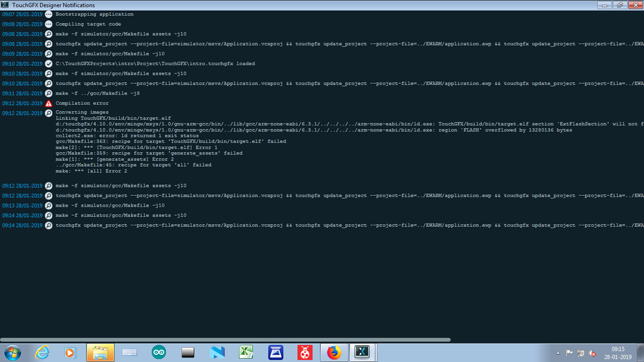This screenshot has height=362, width=644.
Task: Click the red warning icon for Compilation error
Action: tap(48, 104)
